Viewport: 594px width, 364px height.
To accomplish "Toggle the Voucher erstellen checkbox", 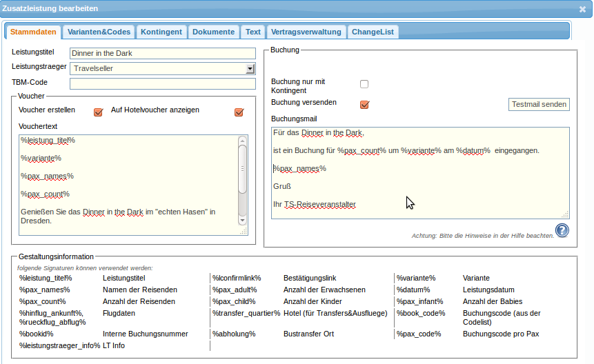I will point(99,112).
